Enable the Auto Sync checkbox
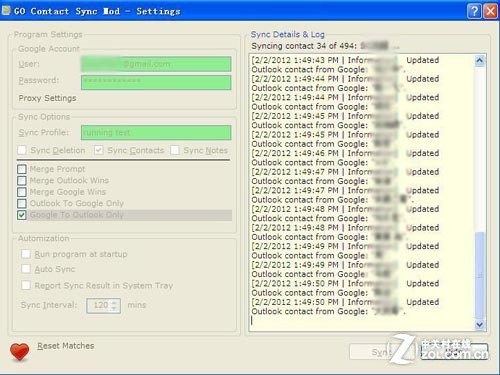The image size is (500, 375). 26,269
